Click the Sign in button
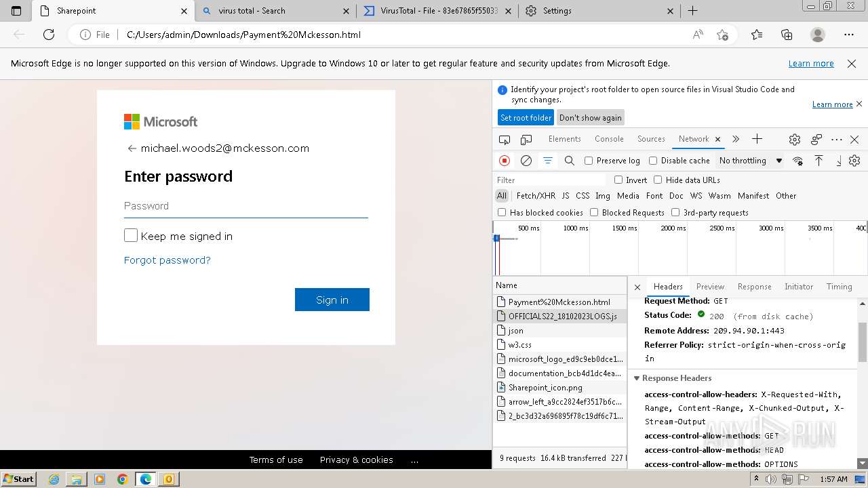The height and width of the screenshot is (488, 868). click(x=332, y=300)
